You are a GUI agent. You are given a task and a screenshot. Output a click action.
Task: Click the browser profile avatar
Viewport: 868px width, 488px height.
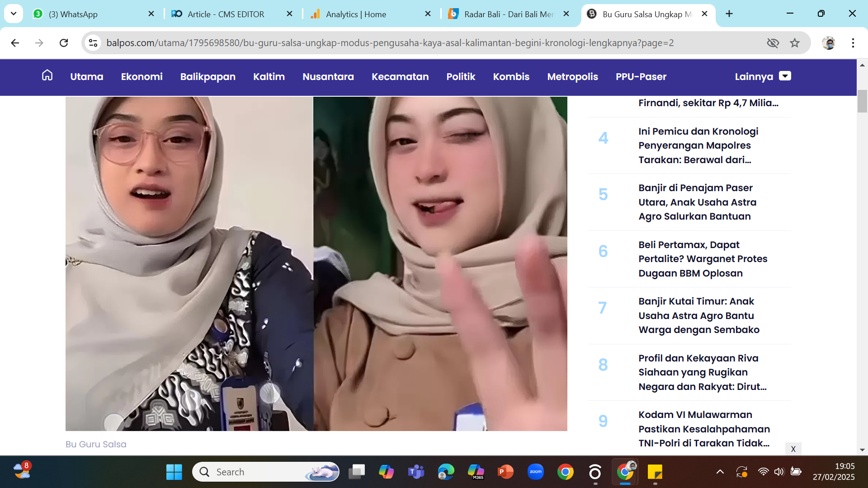point(830,43)
